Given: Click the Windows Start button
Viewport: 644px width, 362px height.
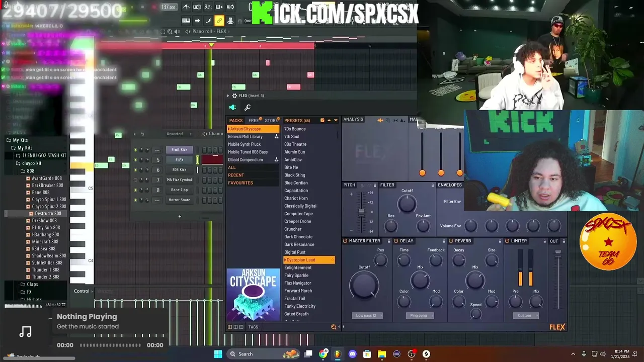Looking at the screenshot, I should click(x=218, y=354).
